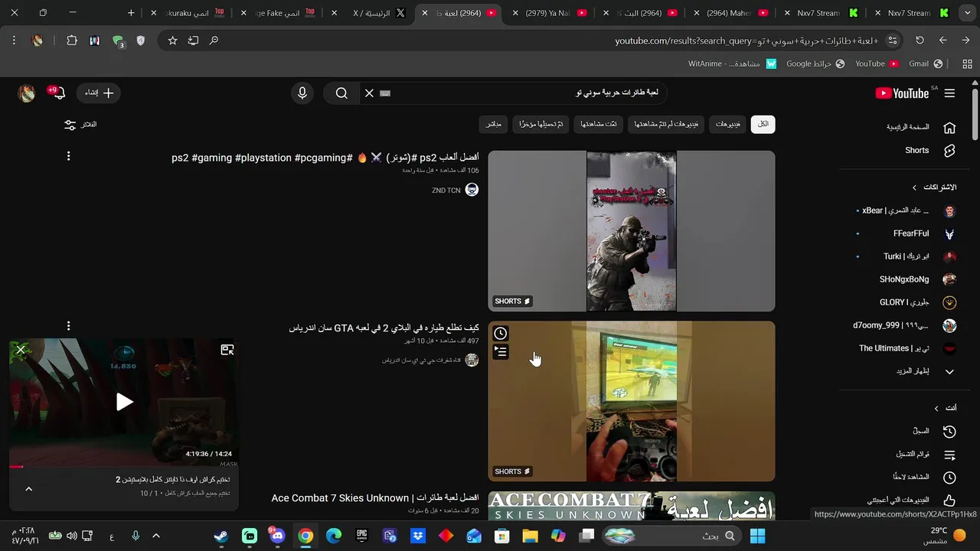
Task: Open the account avatar menu
Action: 27,93
